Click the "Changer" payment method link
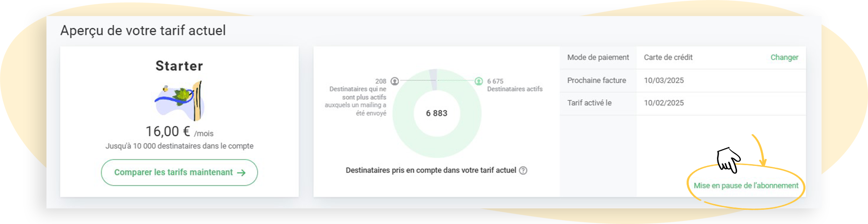 click(784, 57)
